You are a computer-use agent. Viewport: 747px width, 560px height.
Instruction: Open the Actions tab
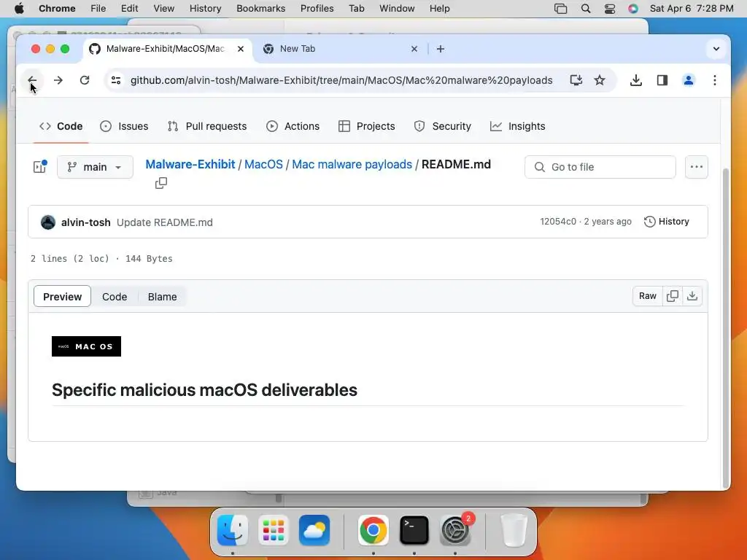tap(293, 126)
